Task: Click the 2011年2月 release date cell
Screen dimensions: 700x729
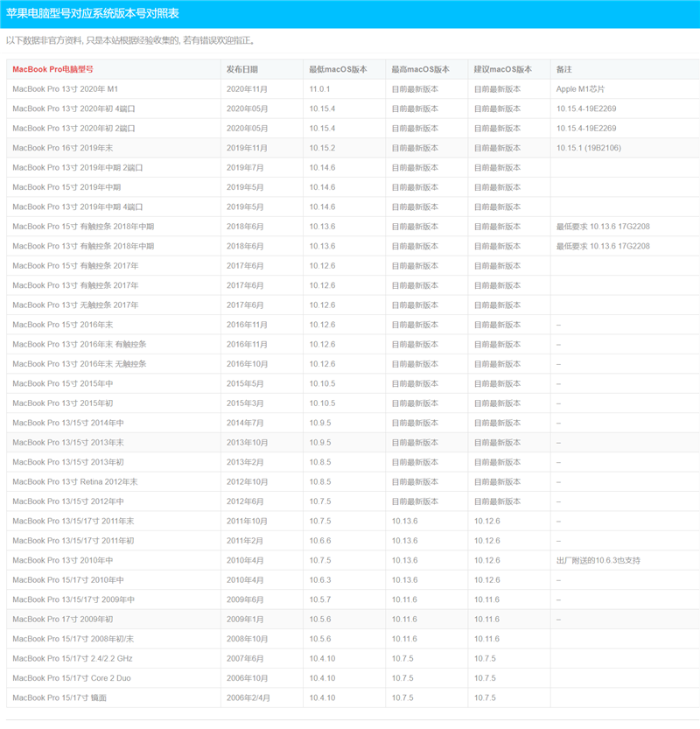Action: pyautogui.click(x=245, y=540)
